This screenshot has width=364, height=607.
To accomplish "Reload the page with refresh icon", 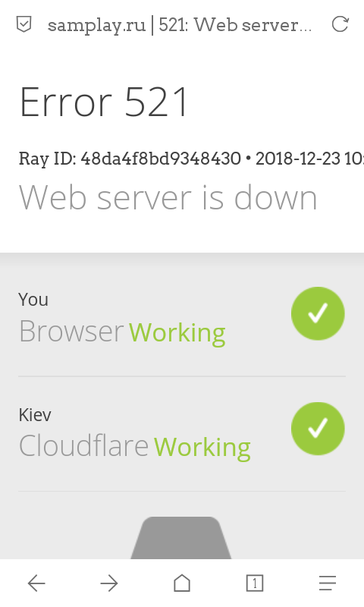I will point(340,24).
